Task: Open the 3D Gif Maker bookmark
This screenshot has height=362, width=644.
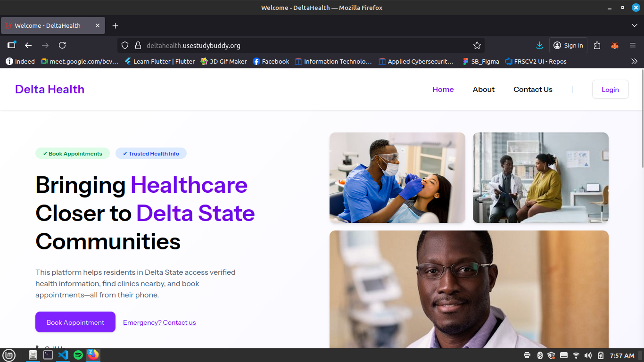Action: click(223, 61)
